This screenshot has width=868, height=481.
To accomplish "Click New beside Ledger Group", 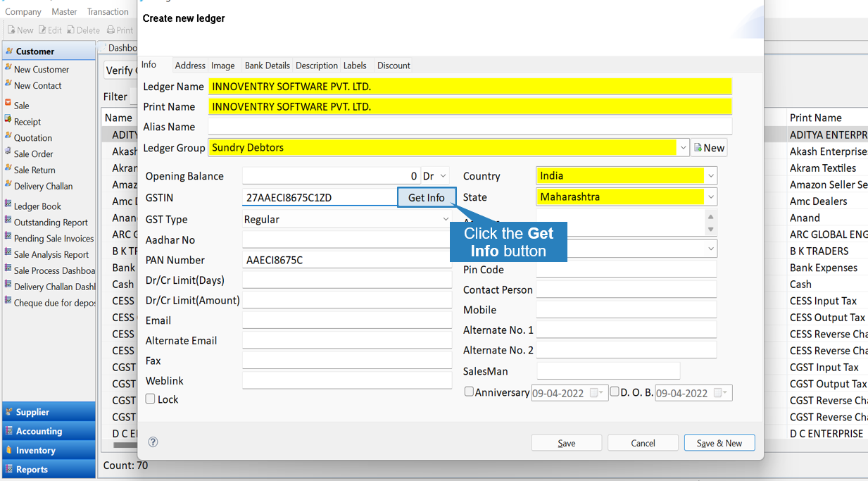I will coord(709,148).
